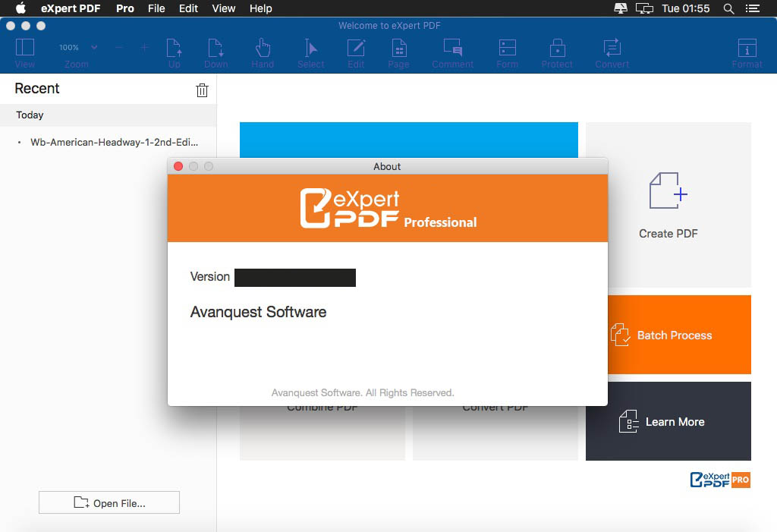Click the Open File... button
Screen dimensions: 777x532
click(x=109, y=502)
